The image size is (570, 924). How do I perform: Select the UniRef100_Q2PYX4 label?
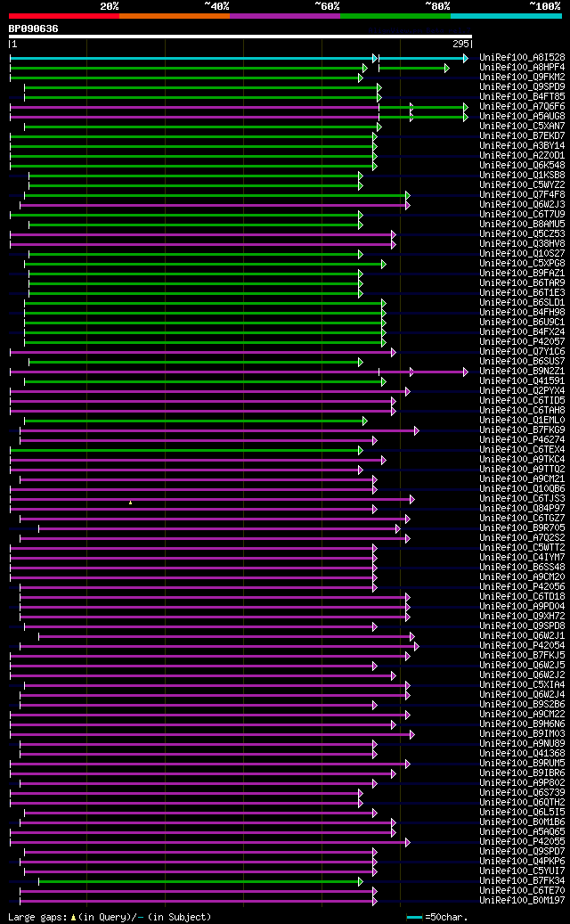(x=522, y=390)
